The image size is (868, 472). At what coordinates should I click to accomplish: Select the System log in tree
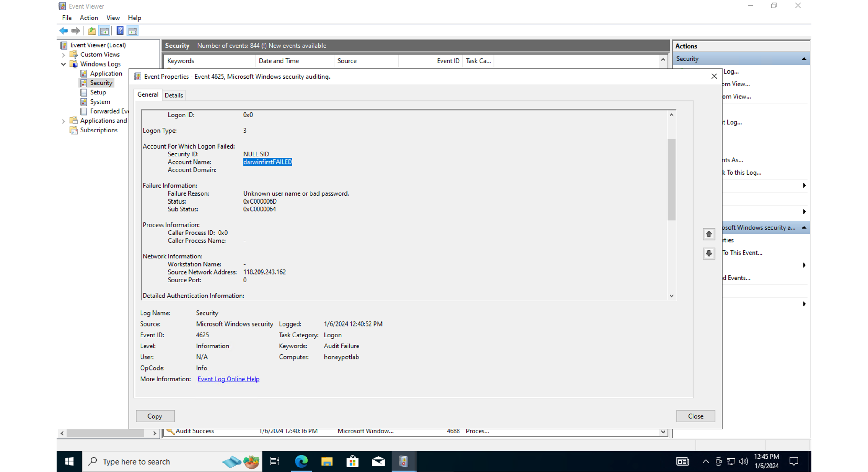tap(100, 102)
